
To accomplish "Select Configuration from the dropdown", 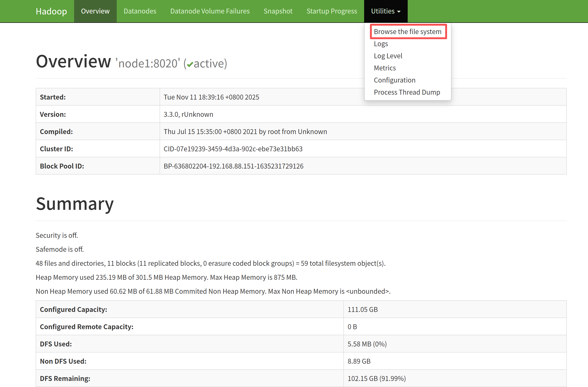I will click(x=394, y=80).
